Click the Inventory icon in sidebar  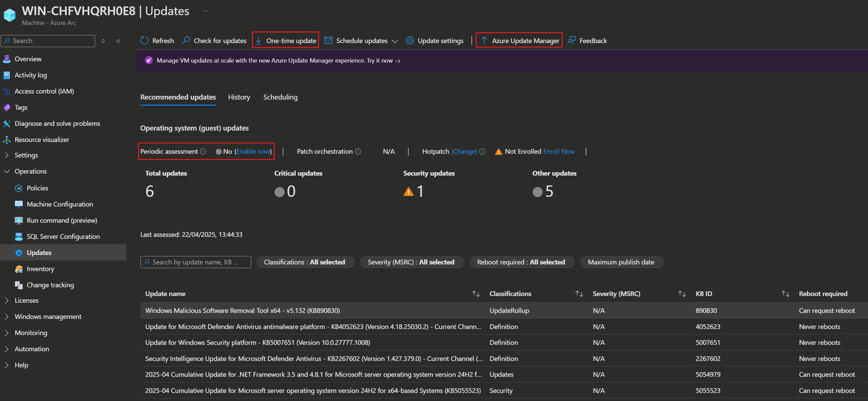pos(19,269)
